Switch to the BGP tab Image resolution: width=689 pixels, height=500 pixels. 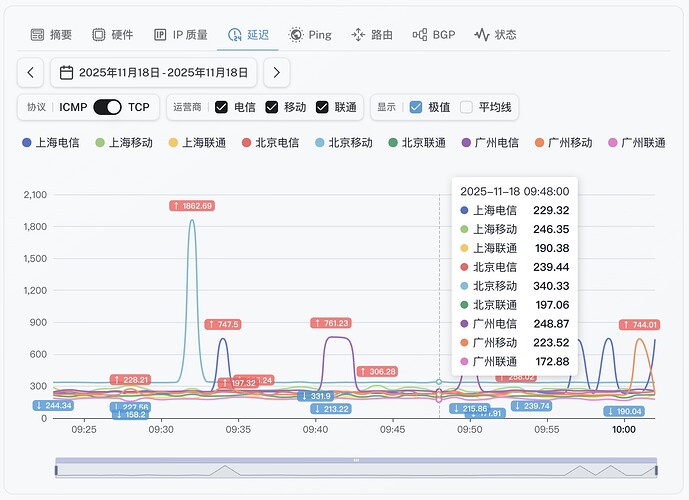433,35
